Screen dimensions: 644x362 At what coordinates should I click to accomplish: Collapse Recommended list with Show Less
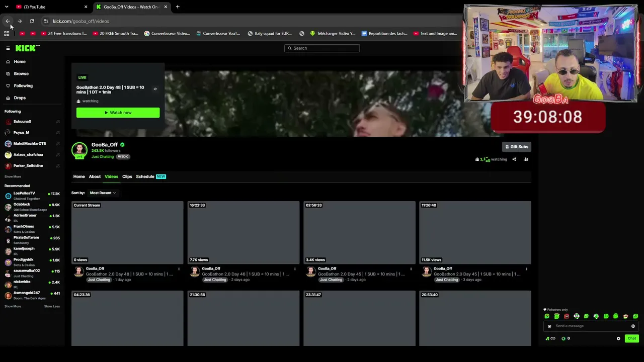(x=52, y=306)
